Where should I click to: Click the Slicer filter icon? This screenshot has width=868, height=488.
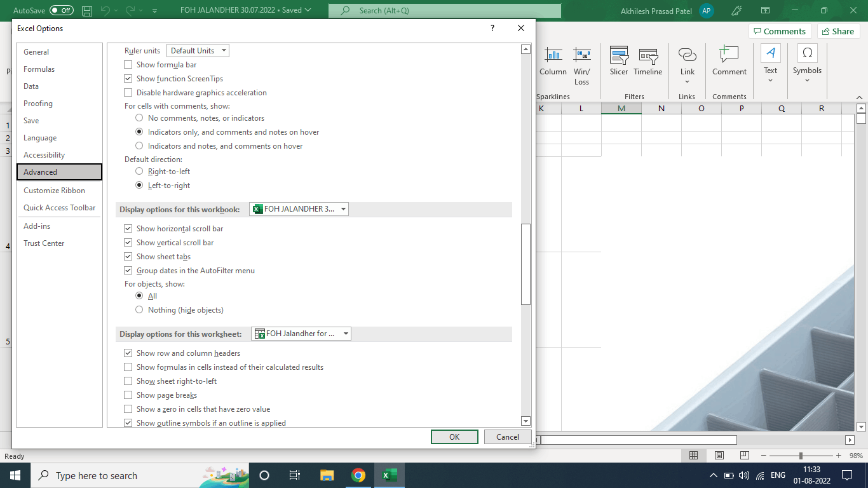pyautogui.click(x=619, y=62)
